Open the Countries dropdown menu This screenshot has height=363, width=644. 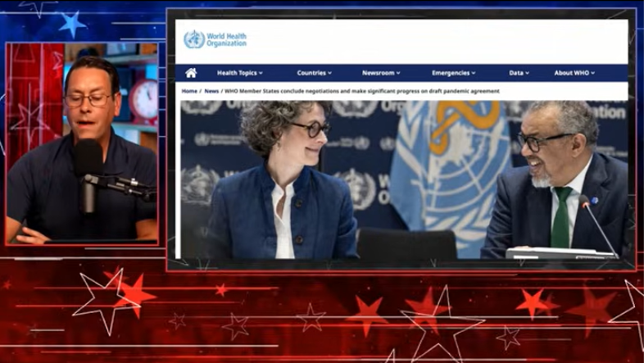(x=314, y=73)
